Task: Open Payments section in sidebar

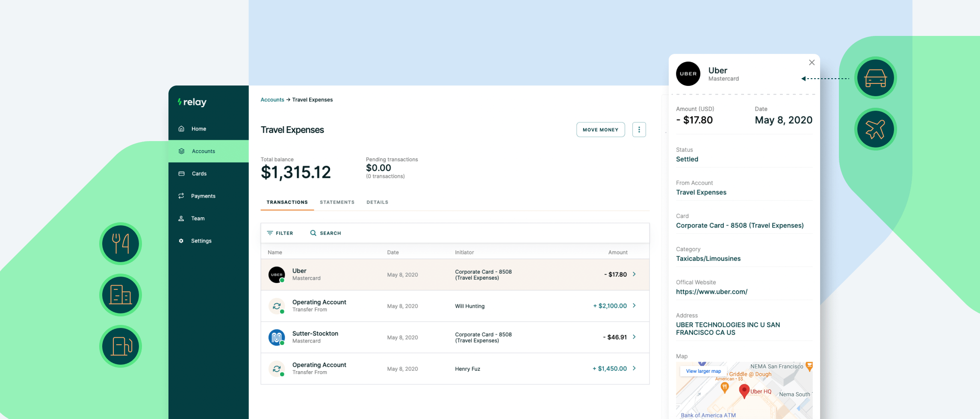Action: click(x=209, y=196)
